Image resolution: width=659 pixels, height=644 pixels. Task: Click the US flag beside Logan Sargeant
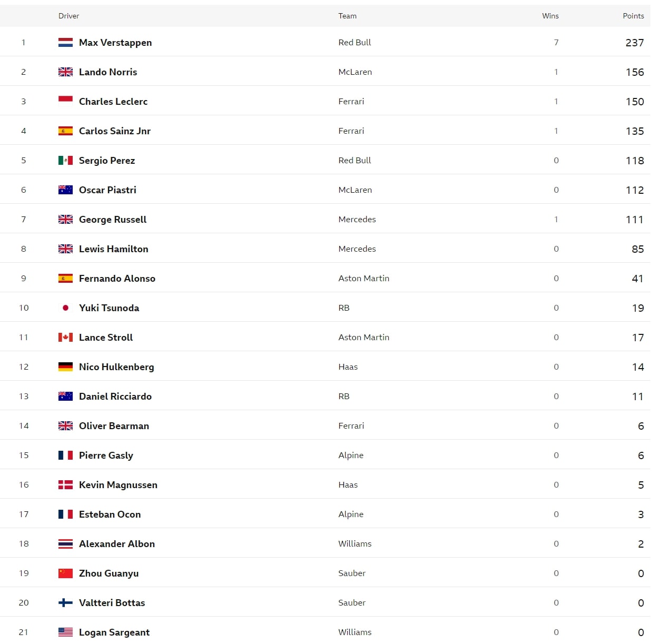65,632
